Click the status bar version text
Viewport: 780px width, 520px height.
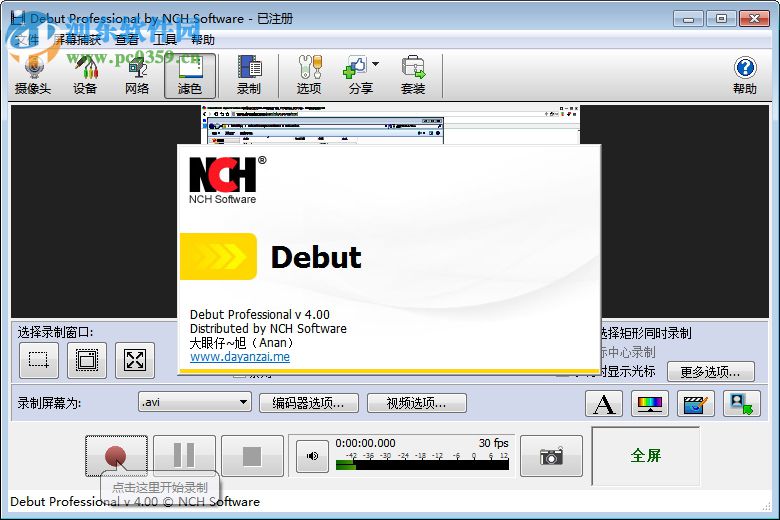click(135, 502)
